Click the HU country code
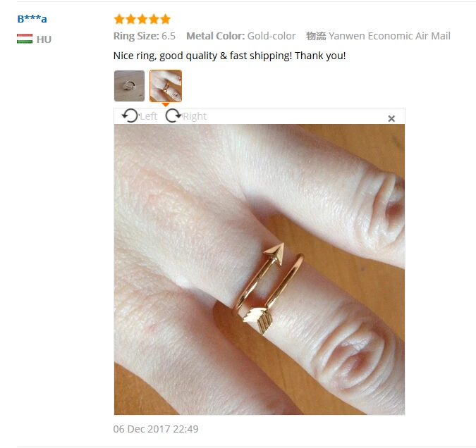Viewport: 476px width, 448px height. tap(44, 39)
